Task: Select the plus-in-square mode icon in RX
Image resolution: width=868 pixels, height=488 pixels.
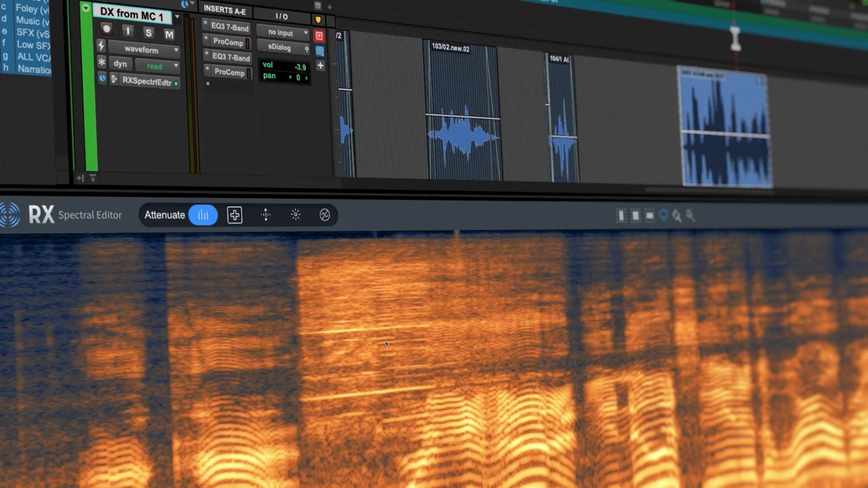Action: pos(234,215)
